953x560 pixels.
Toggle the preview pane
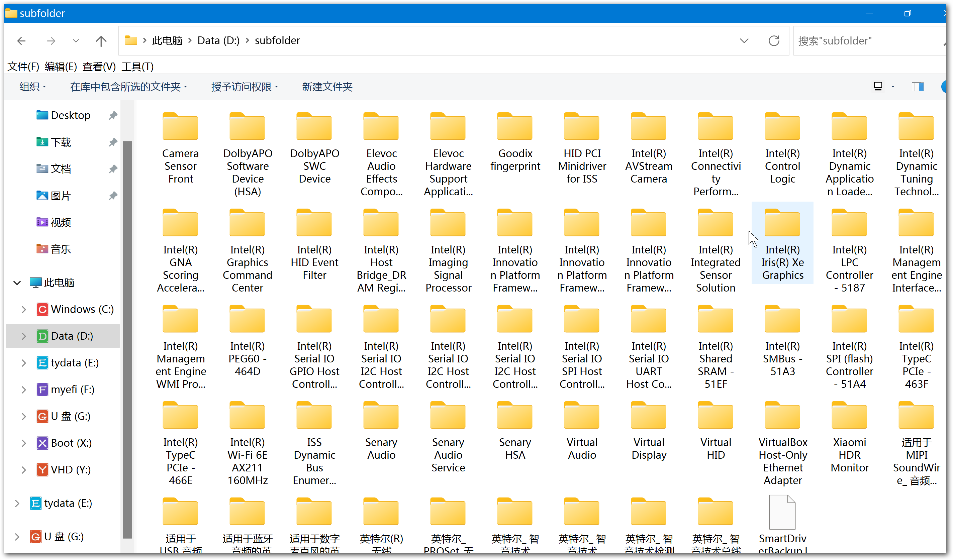click(918, 87)
